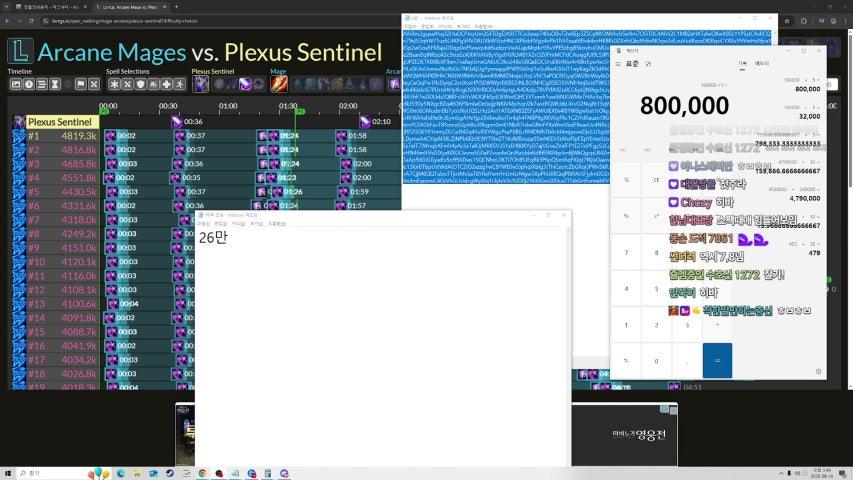Click the list-lines icon in Timeline toolbar

(x=41, y=84)
